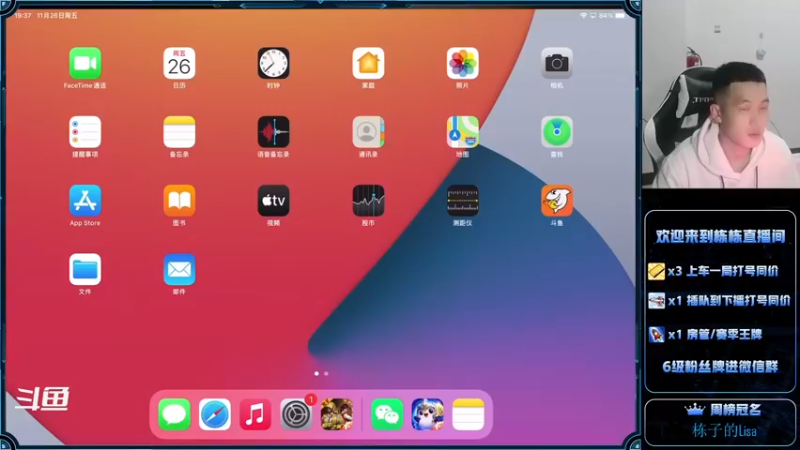Open the Home app
The height and width of the screenshot is (450, 800).
tap(368, 63)
